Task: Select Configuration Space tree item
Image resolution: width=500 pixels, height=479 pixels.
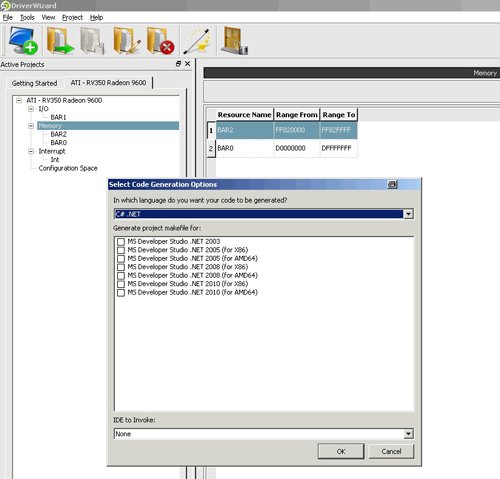Action: coord(68,168)
